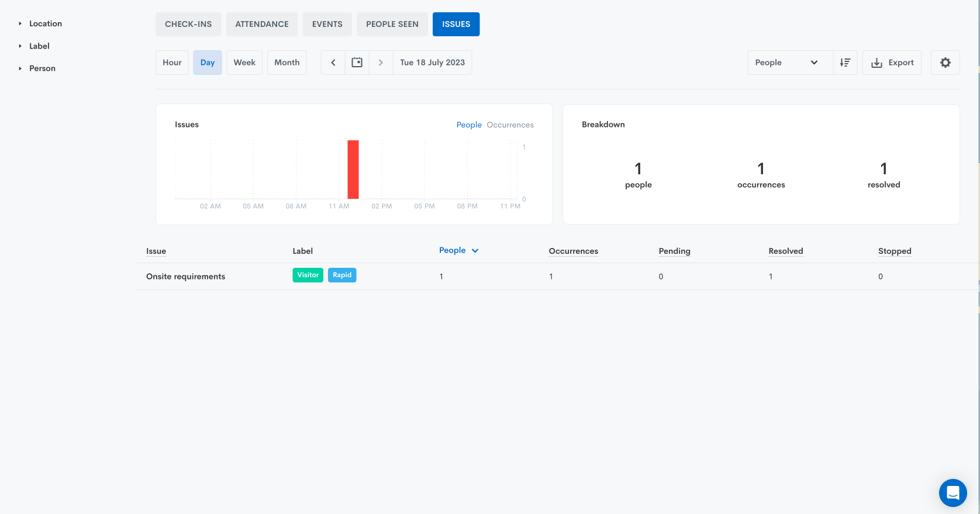The width and height of the screenshot is (980, 514).
Task: Select Day time range
Action: click(x=208, y=63)
